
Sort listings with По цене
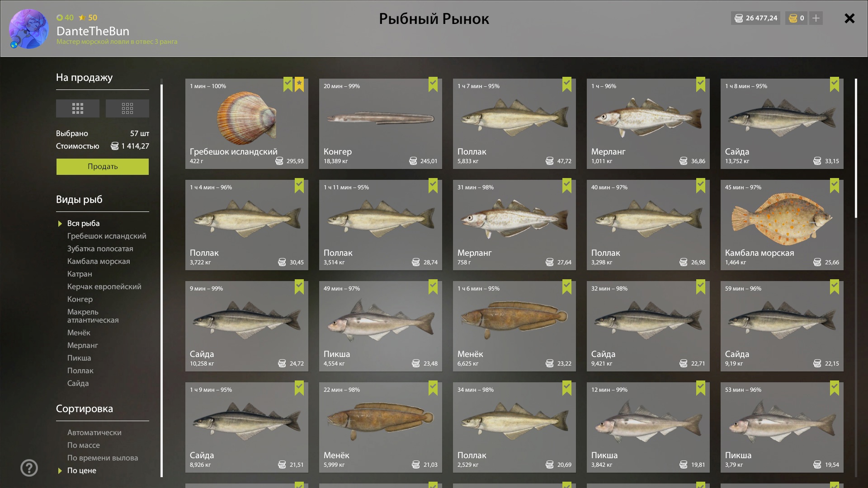click(x=82, y=470)
